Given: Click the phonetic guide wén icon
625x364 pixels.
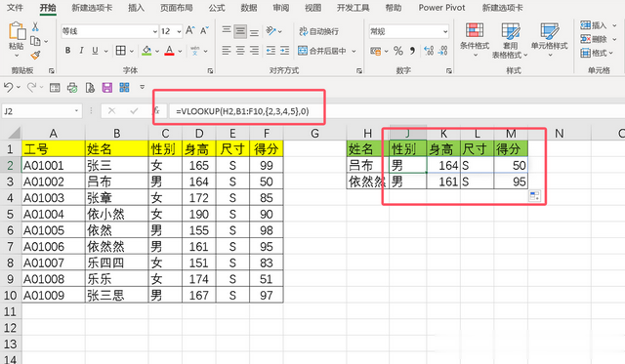Looking at the screenshot, I should (195, 51).
